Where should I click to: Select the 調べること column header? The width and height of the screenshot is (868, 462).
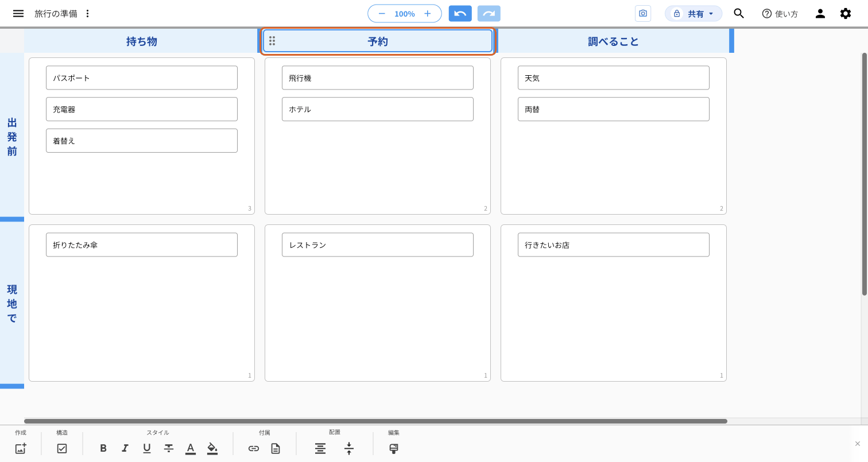point(613,41)
